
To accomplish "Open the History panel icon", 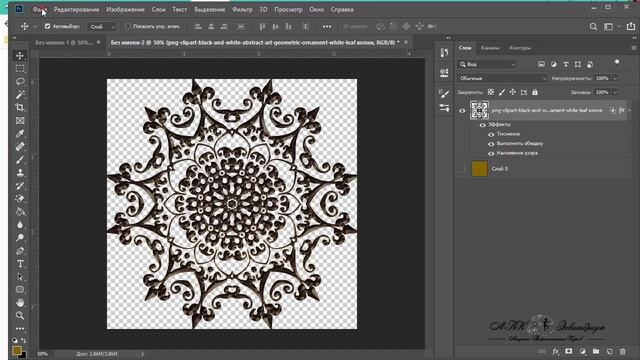I will click(444, 52).
